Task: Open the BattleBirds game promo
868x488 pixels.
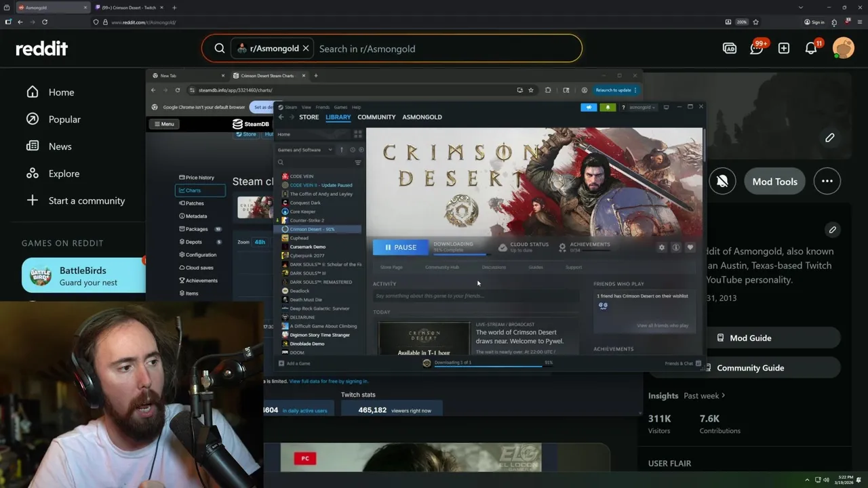Action: pos(83,276)
